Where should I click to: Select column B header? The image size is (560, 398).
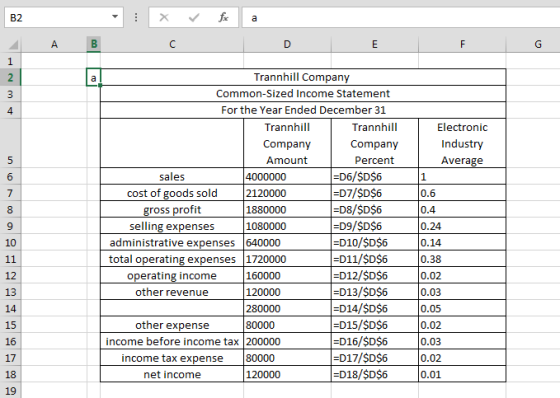pyautogui.click(x=94, y=44)
